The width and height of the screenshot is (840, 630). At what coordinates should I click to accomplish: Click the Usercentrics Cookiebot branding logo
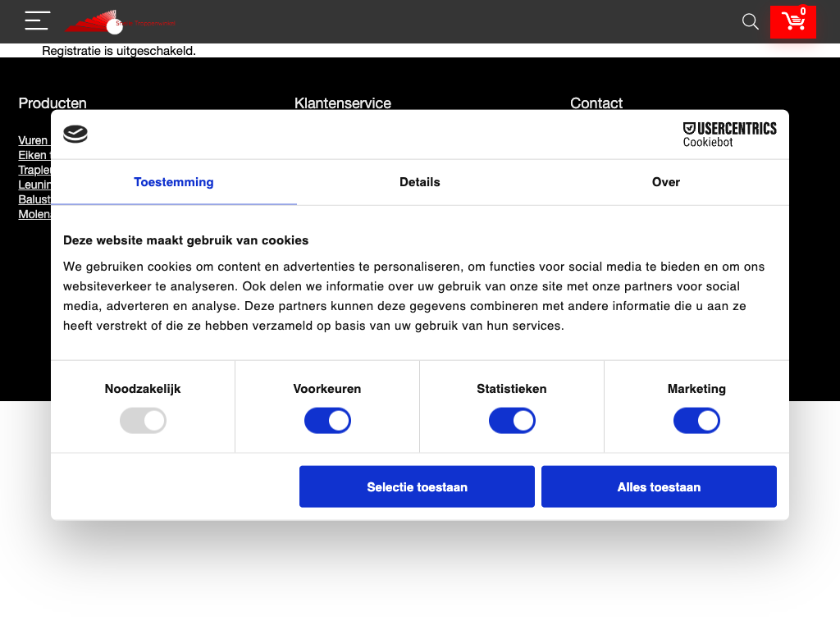(729, 135)
